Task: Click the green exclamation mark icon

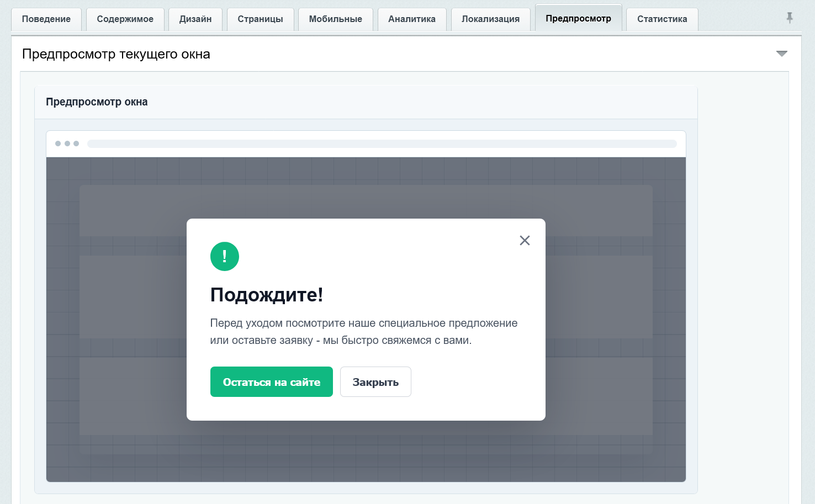Action: [x=225, y=257]
